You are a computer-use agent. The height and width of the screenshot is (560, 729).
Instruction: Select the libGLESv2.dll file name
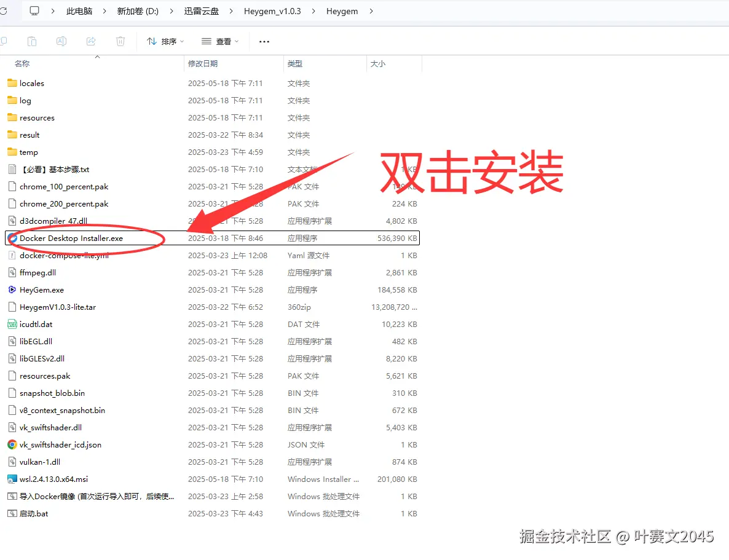pos(42,358)
